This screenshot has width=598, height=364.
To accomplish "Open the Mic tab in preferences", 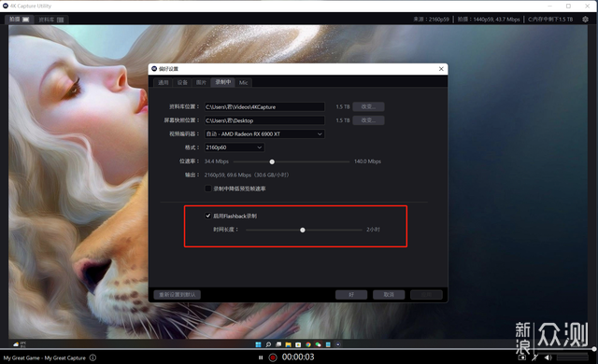I will click(x=243, y=82).
